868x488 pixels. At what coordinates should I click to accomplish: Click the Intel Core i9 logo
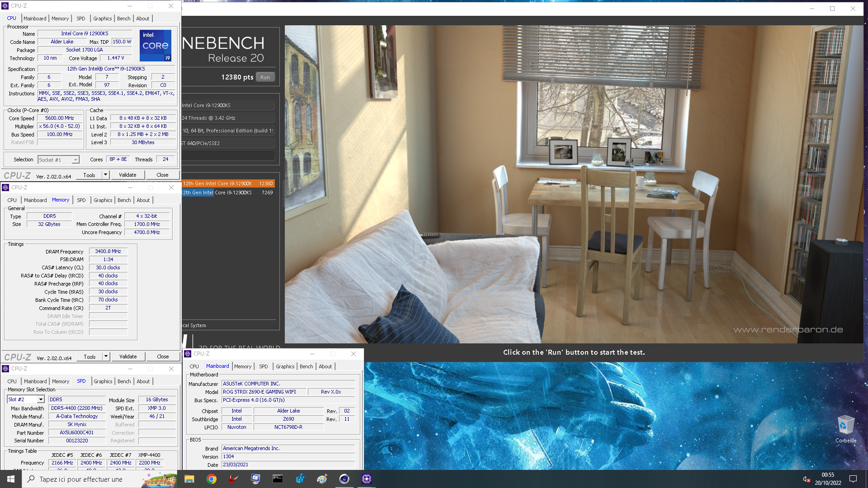point(156,46)
